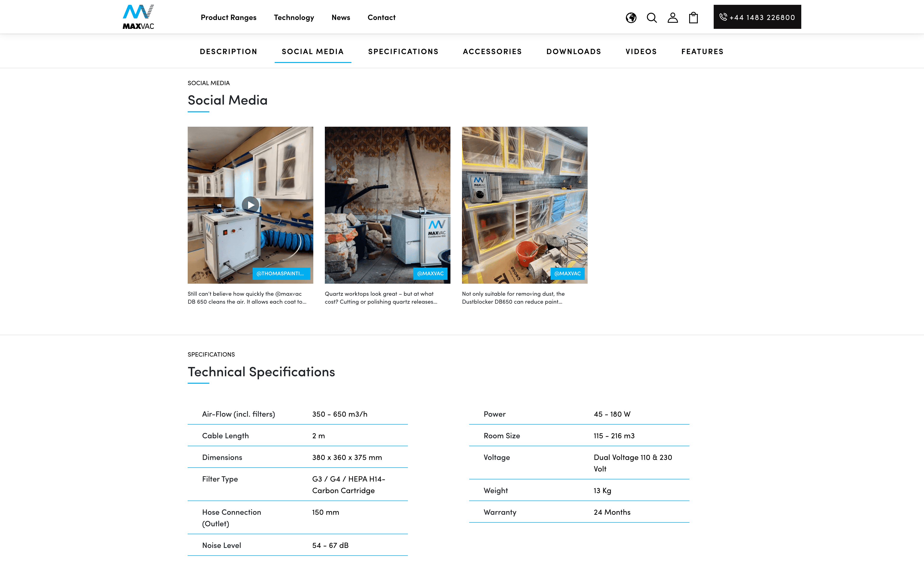Go to the News page

[340, 18]
